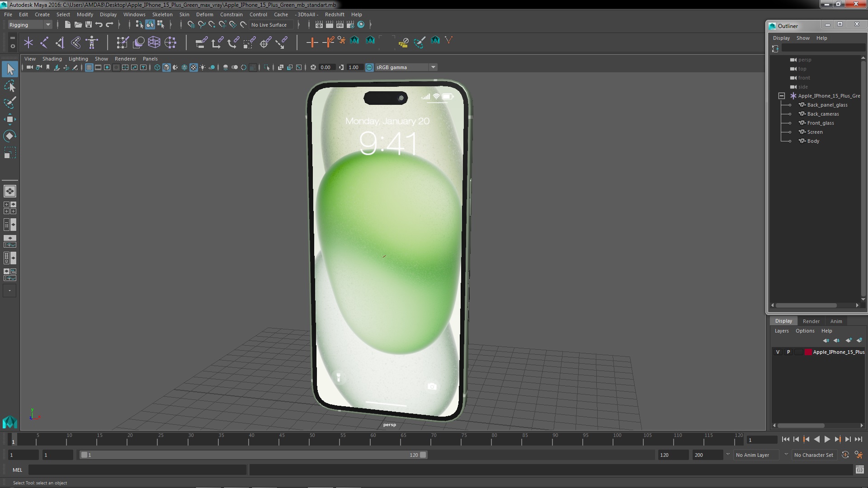Step forward one frame

click(848, 439)
